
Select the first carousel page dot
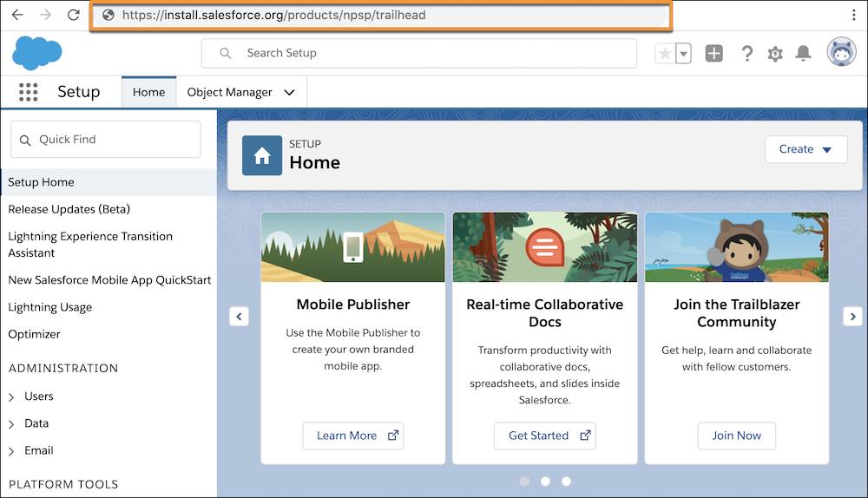coord(524,482)
